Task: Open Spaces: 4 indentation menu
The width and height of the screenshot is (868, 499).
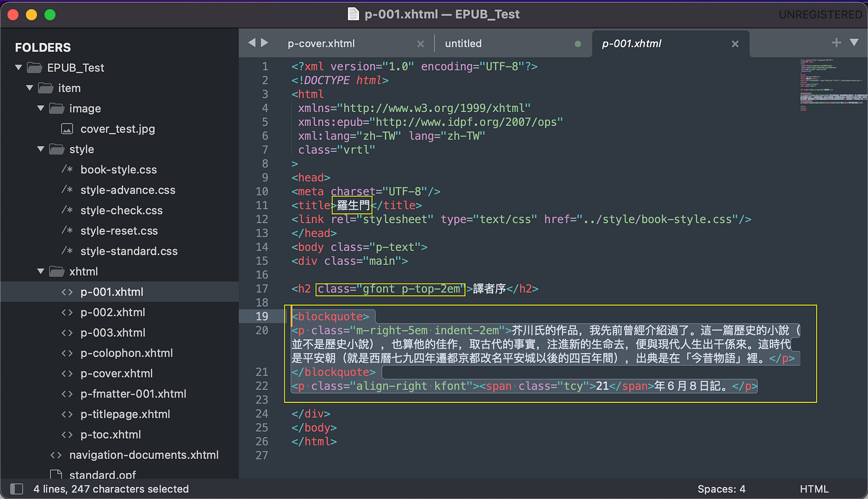Action: [x=722, y=489]
